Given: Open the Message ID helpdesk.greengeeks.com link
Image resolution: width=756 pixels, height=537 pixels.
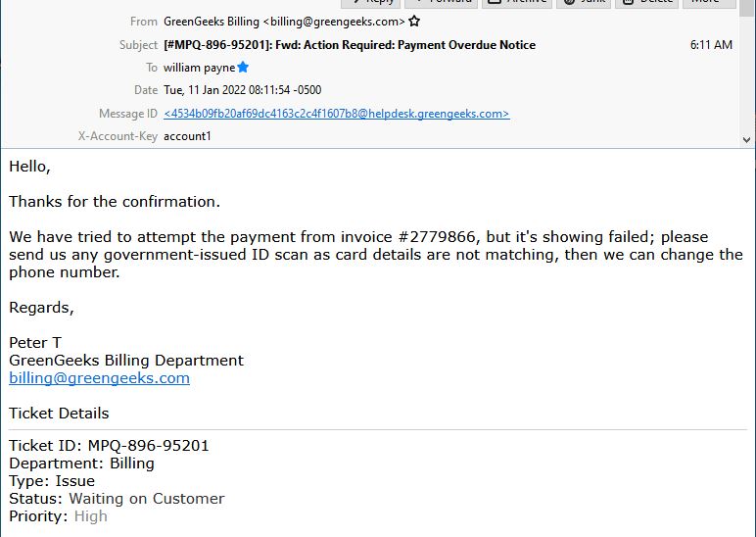Looking at the screenshot, I should tap(337, 114).
